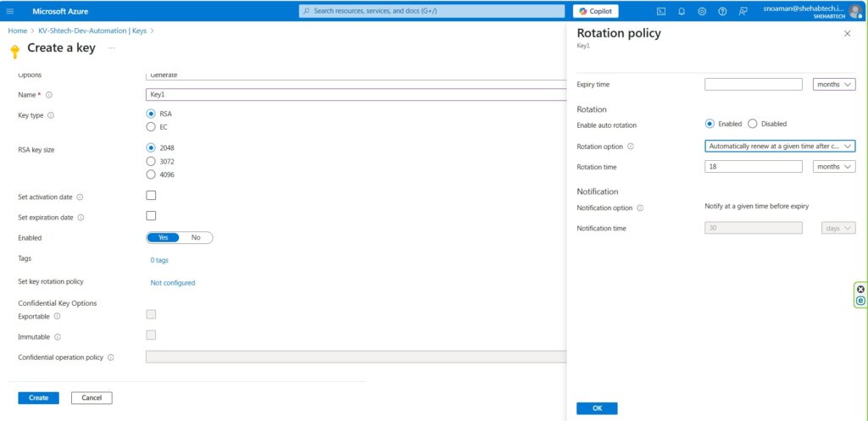Open Cloud Shell from the top bar
Image resolution: width=868 pixels, height=421 pixels.
[x=661, y=11]
